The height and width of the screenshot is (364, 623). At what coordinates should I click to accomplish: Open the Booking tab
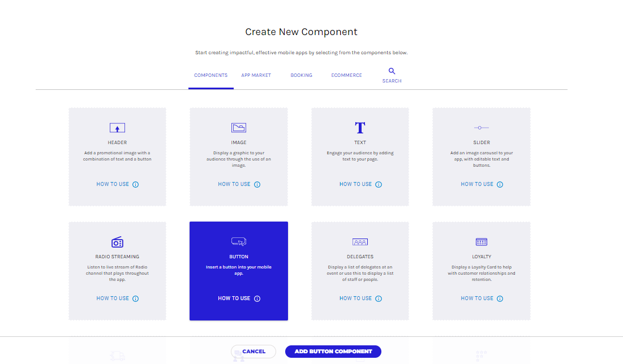tap(301, 75)
